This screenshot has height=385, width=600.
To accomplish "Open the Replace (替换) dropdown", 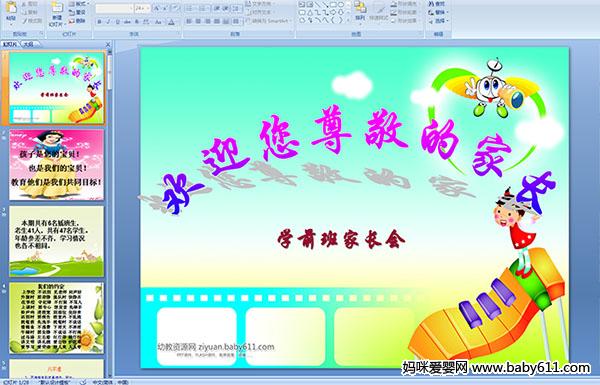I will [x=438, y=12].
